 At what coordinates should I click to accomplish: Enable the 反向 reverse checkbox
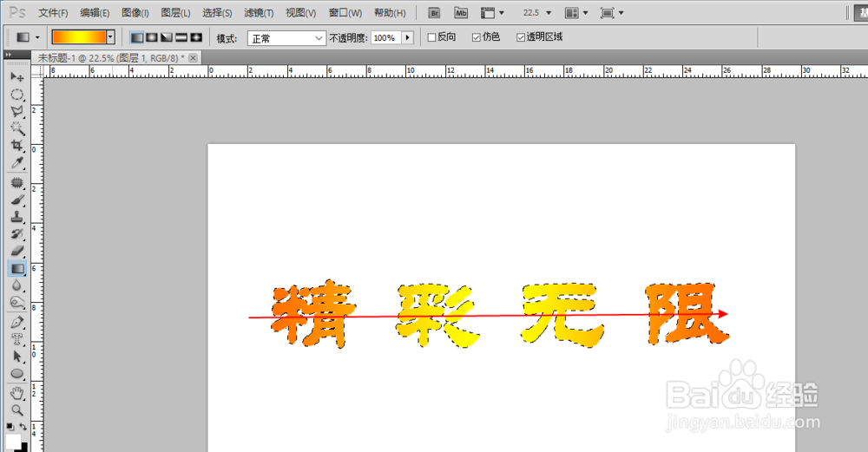point(431,37)
